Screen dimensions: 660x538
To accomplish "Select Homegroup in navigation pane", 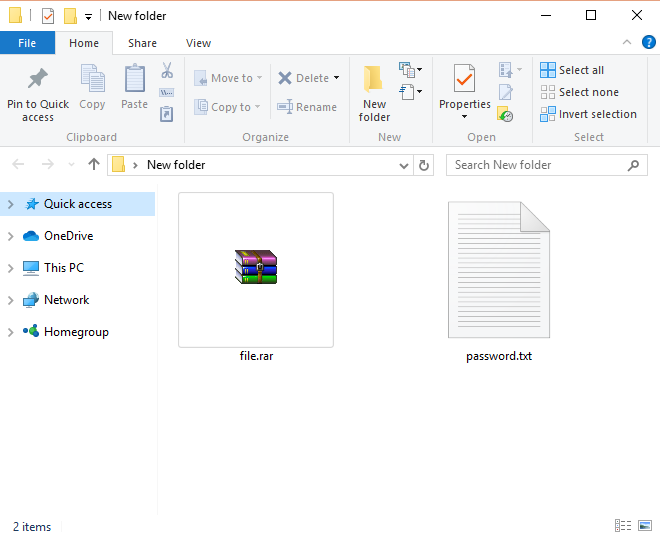I will point(76,332).
